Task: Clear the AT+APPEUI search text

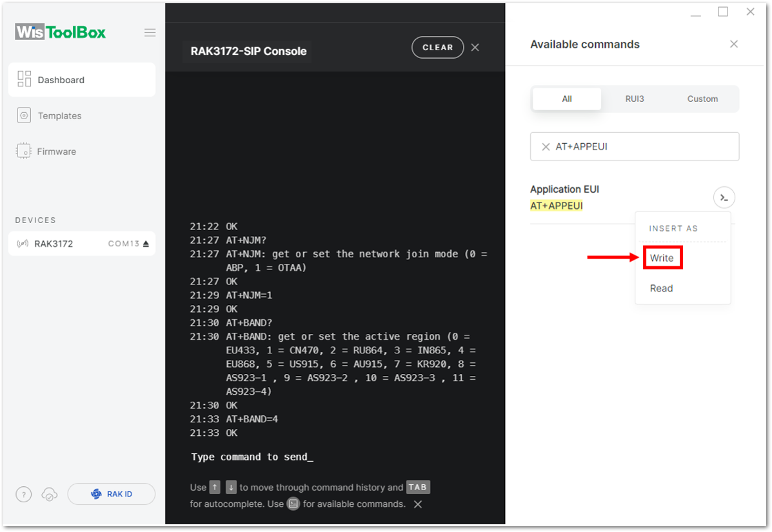Action: click(x=546, y=146)
